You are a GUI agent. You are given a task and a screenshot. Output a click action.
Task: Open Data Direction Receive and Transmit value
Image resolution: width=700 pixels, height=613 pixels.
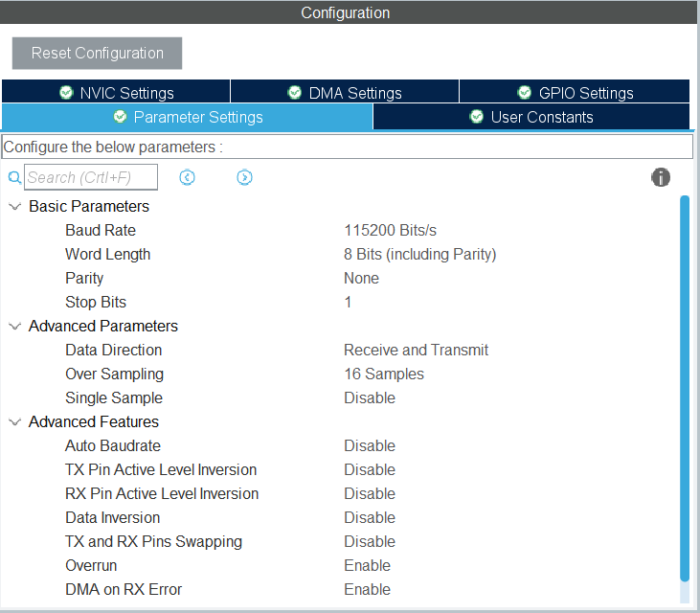(x=416, y=350)
